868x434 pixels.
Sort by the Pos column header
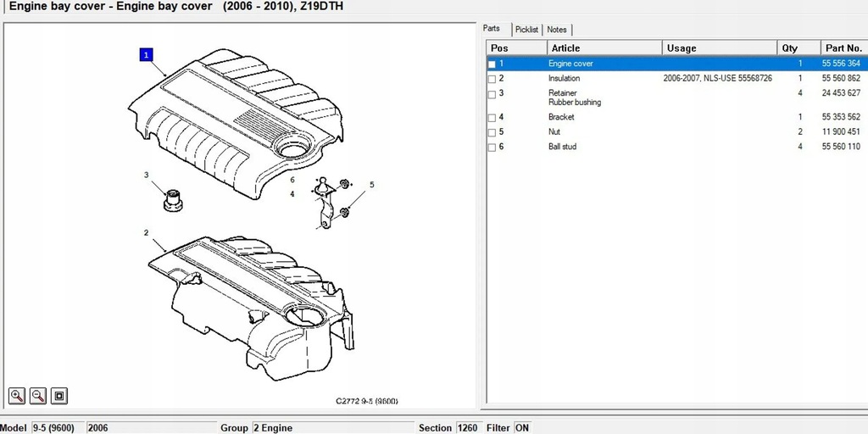click(x=517, y=48)
